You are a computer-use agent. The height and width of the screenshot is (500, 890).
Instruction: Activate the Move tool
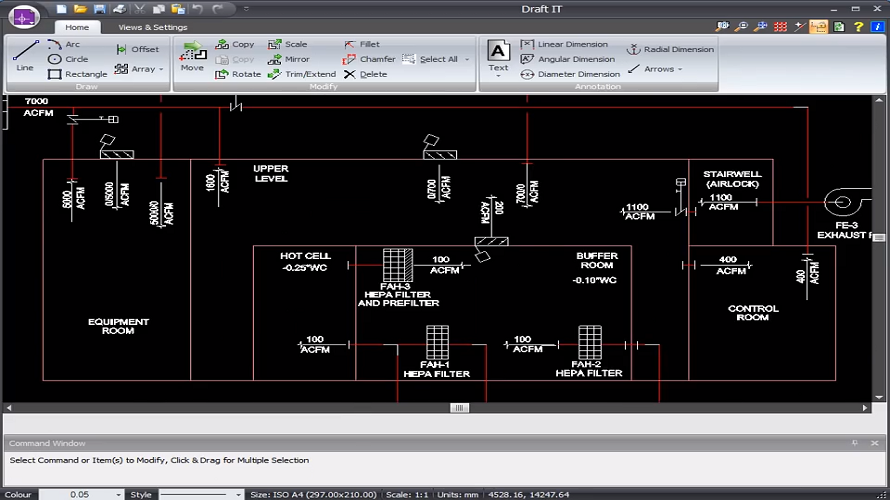[192, 54]
